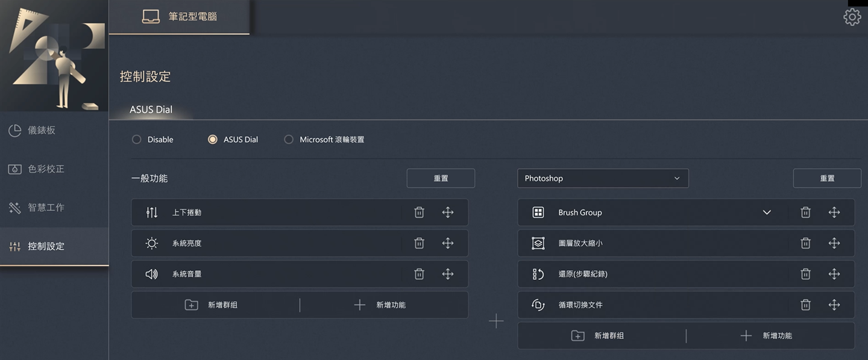Delete the 系統音量 function

[419, 274]
